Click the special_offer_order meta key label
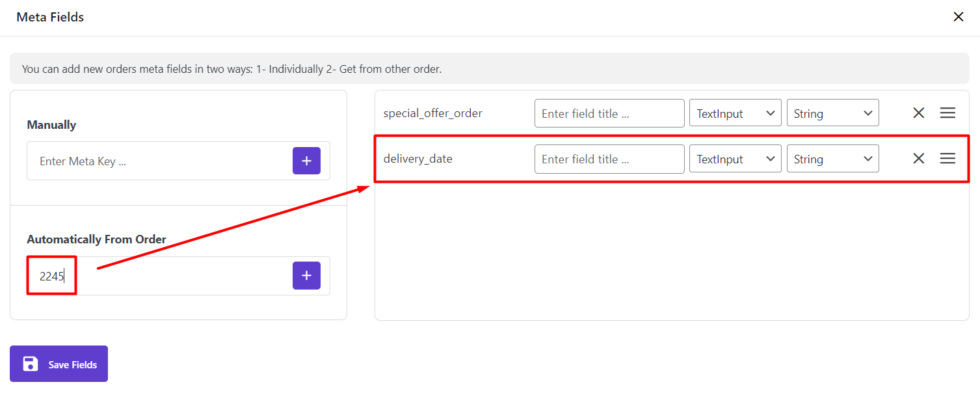980x393 pixels. tap(432, 113)
